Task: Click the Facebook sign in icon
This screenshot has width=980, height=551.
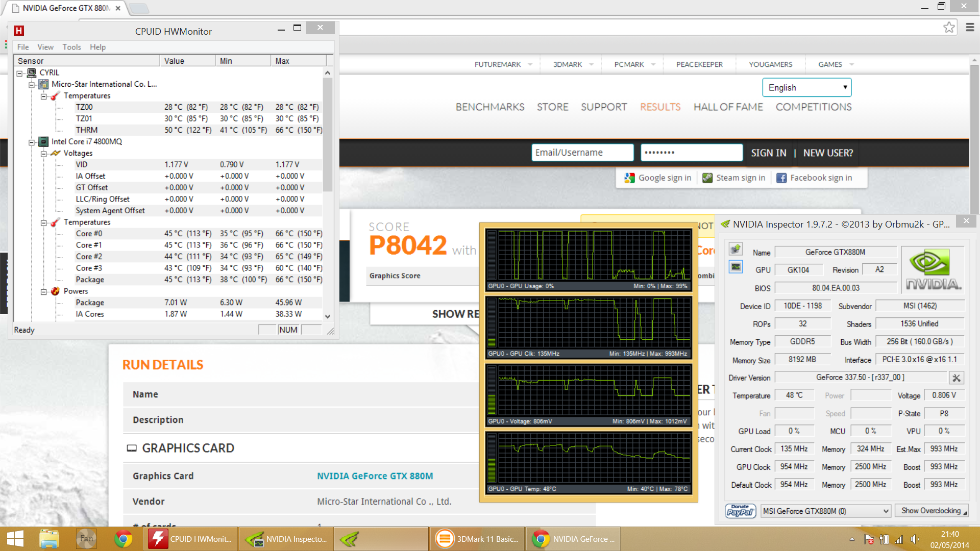Action: tap(781, 178)
